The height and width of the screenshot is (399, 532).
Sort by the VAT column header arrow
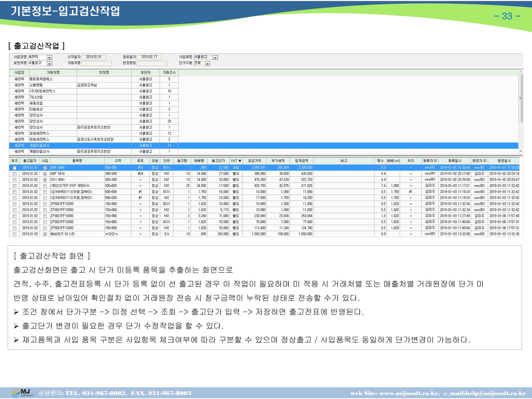[240, 161]
